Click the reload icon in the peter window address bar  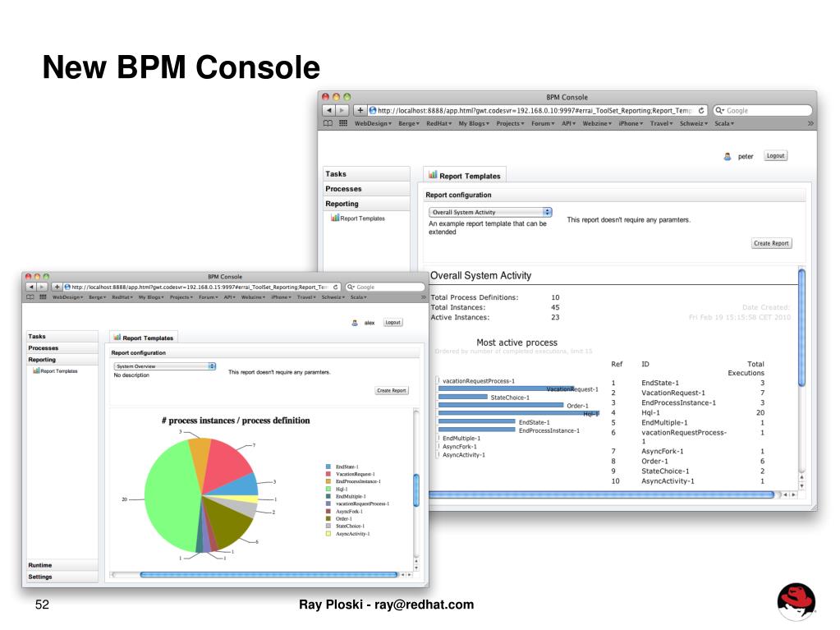(x=700, y=110)
